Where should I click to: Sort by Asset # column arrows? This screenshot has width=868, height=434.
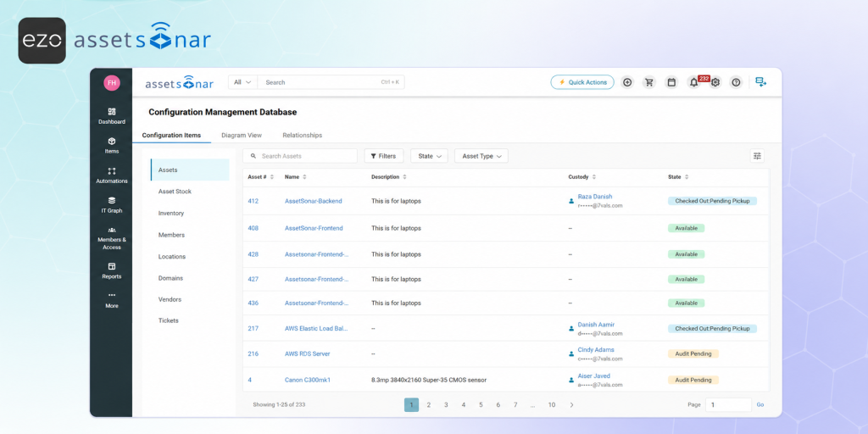coord(272,177)
